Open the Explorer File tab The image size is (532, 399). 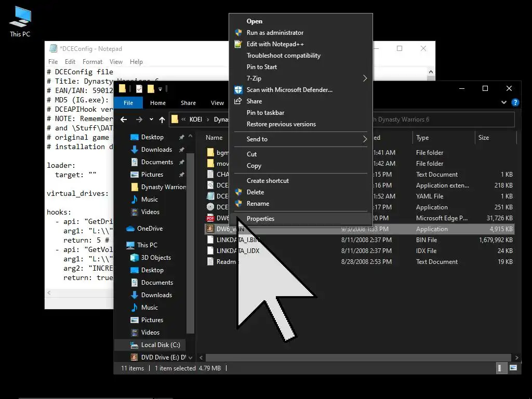pyautogui.click(x=128, y=103)
